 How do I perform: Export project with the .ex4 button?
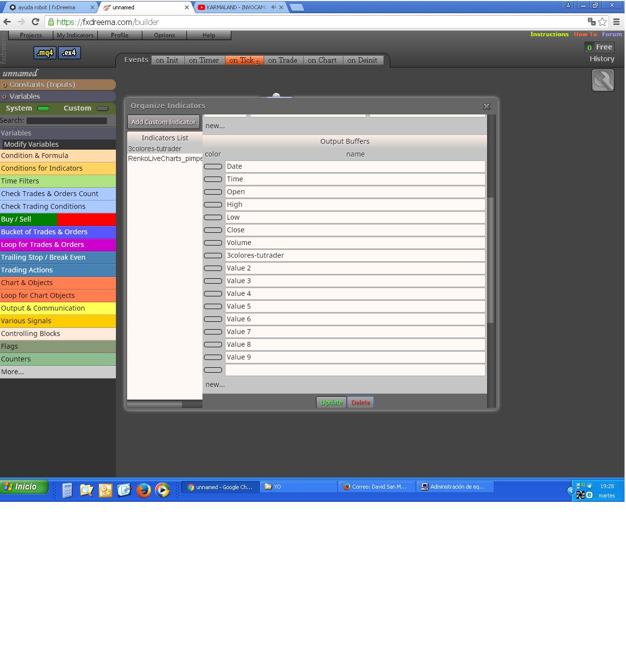pos(69,53)
